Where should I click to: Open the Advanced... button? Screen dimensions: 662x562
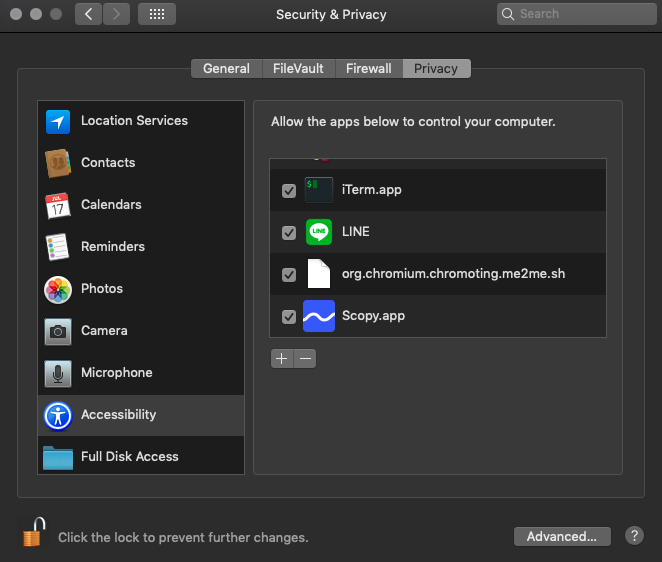[562, 536]
